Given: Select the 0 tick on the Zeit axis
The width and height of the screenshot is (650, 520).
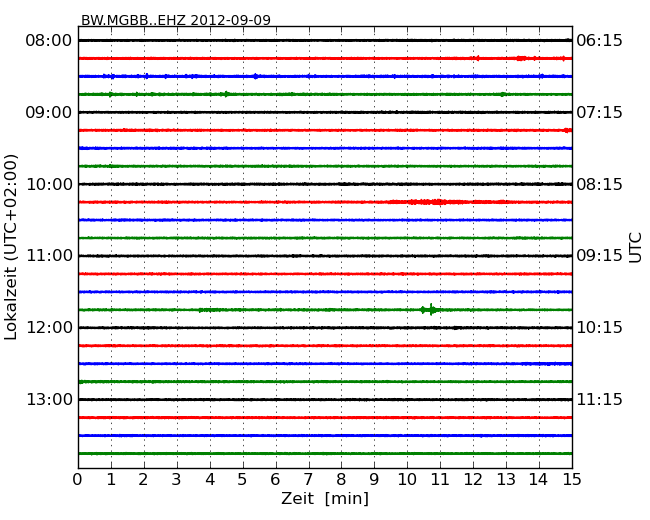Looking at the screenshot, I should click(78, 479).
